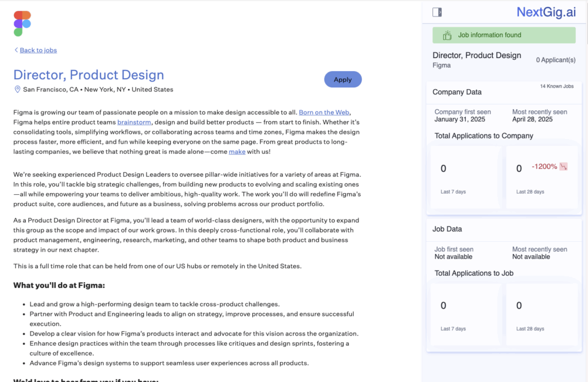Click the Figma logo

(22, 24)
